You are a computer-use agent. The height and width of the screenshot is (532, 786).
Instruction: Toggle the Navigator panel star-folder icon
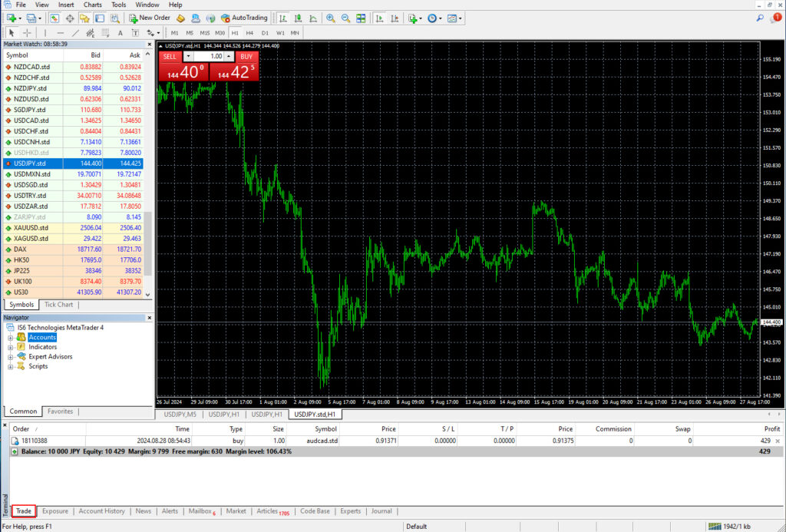click(84, 18)
